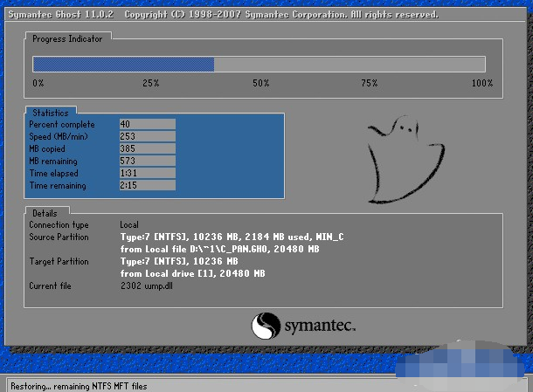533x392 pixels.
Task: Click the 100% marker under progress bar
Action: [481, 83]
